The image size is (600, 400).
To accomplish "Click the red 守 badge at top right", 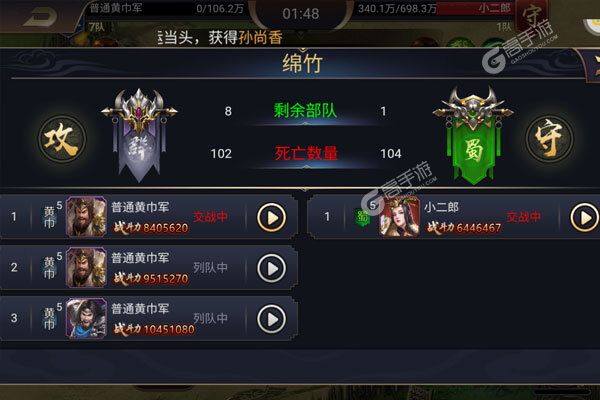I will [532, 16].
